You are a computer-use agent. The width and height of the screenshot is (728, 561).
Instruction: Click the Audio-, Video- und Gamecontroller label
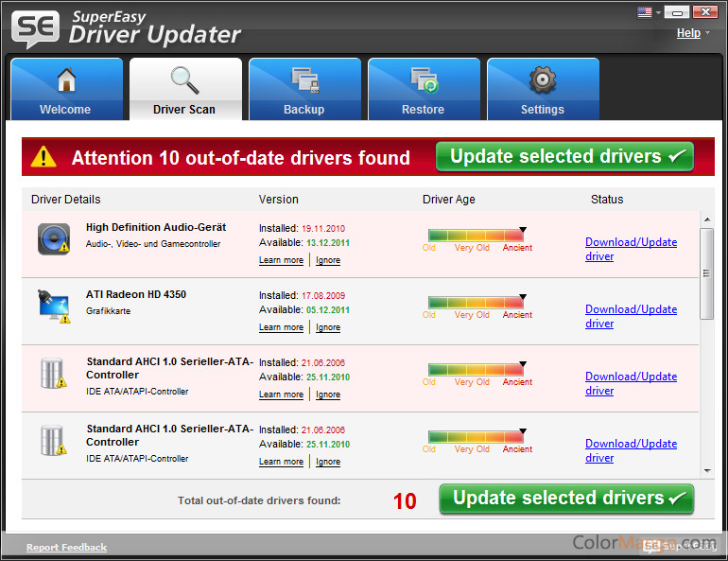(153, 244)
